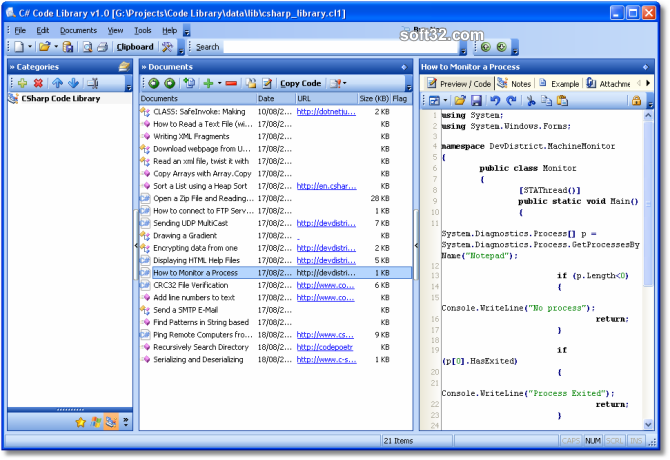Toggle the padlock lock in editor toolbar
This screenshot has width=670, height=460.
tap(636, 101)
